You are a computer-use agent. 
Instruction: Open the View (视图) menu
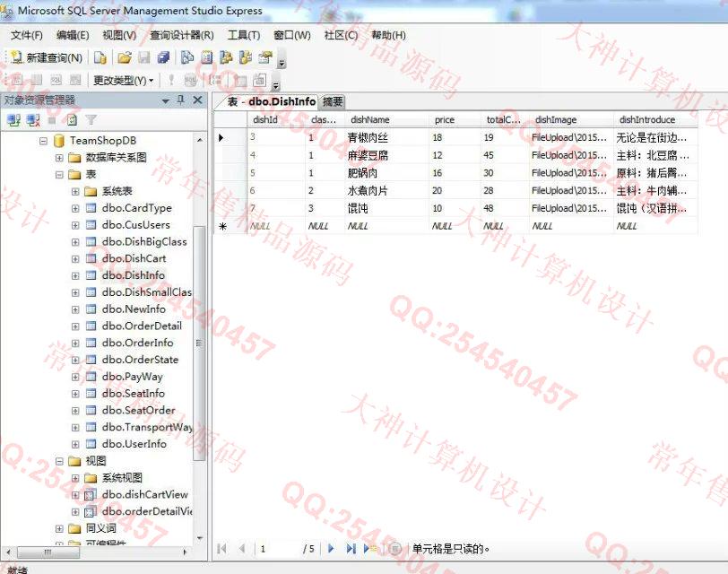pyautogui.click(x=119, y=35)
